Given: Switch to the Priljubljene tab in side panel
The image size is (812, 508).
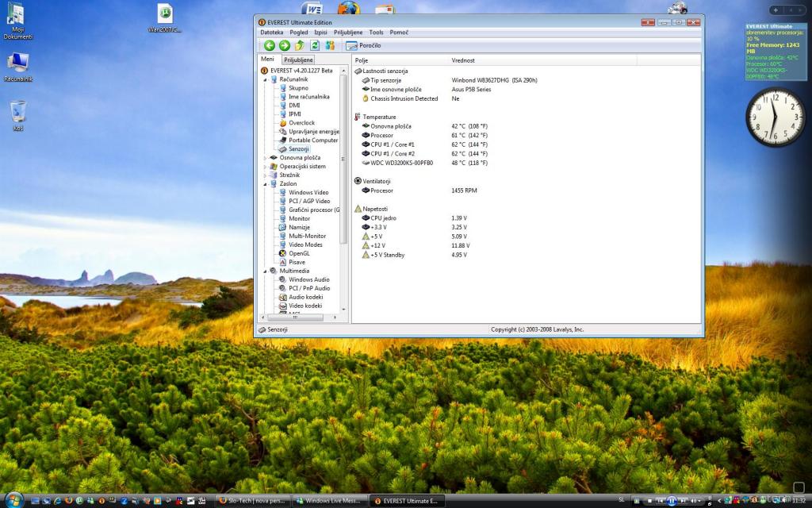Looking at the screenshot, I should (298, 60).
